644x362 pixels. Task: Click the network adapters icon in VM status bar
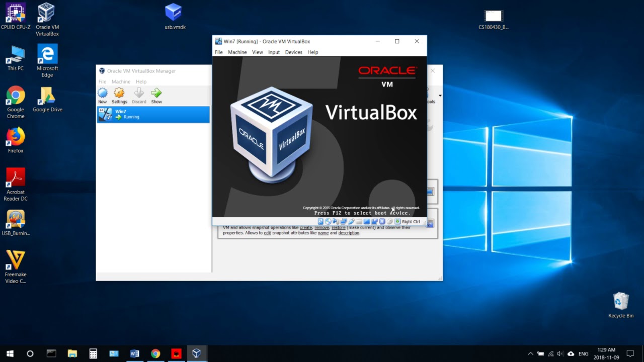[x=344, y=222]
